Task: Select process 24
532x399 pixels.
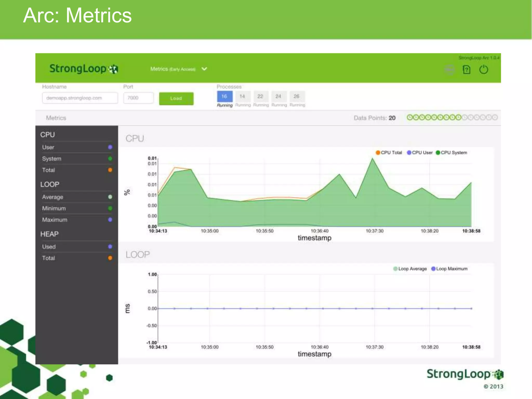Action: point(279,96)
